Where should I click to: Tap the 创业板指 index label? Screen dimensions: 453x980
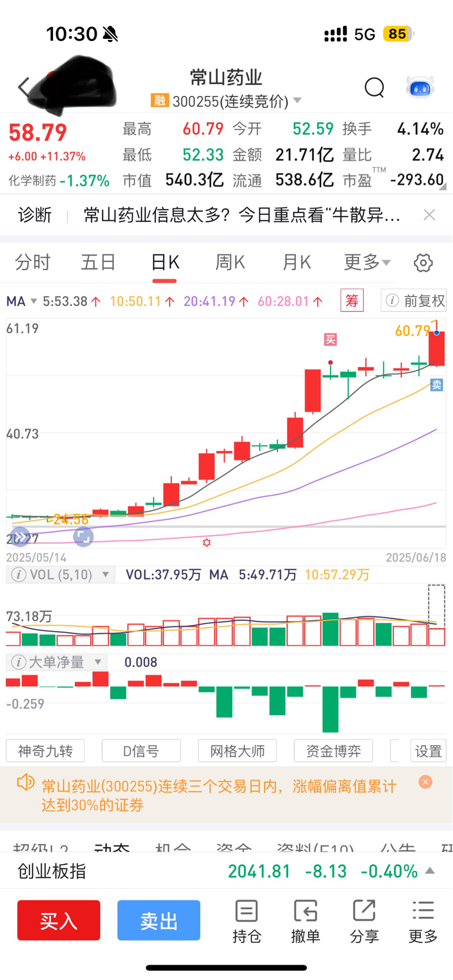pos(52,871)
